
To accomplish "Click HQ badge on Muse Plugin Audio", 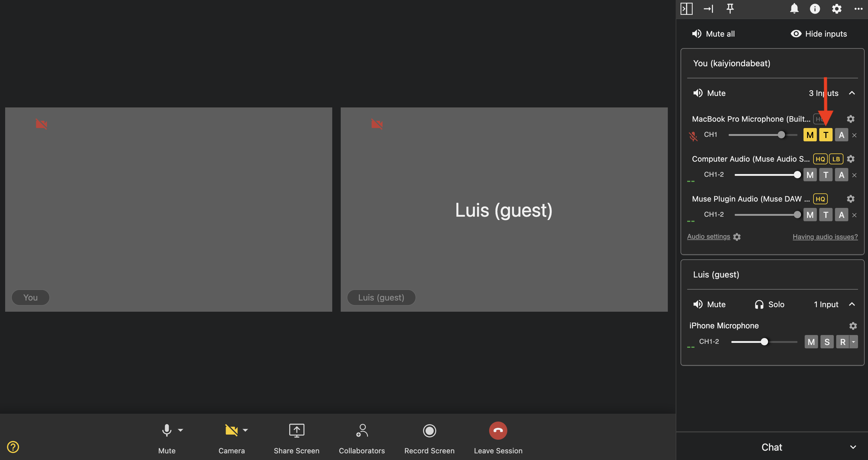I will click(820, 199).
